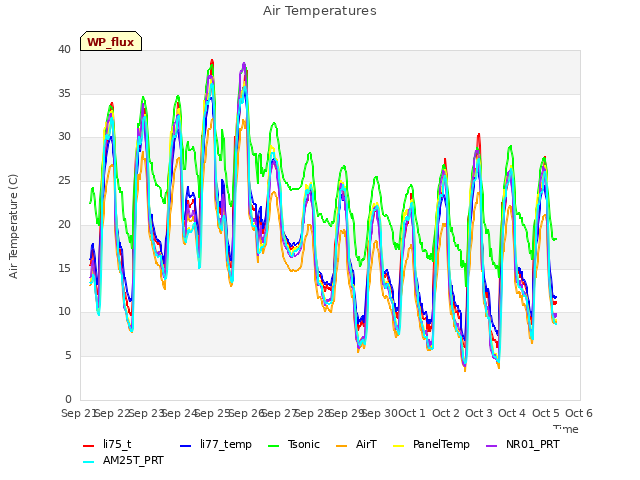
Task: Click the Air Temperature (C) axis title
Action: click(13, 226)
